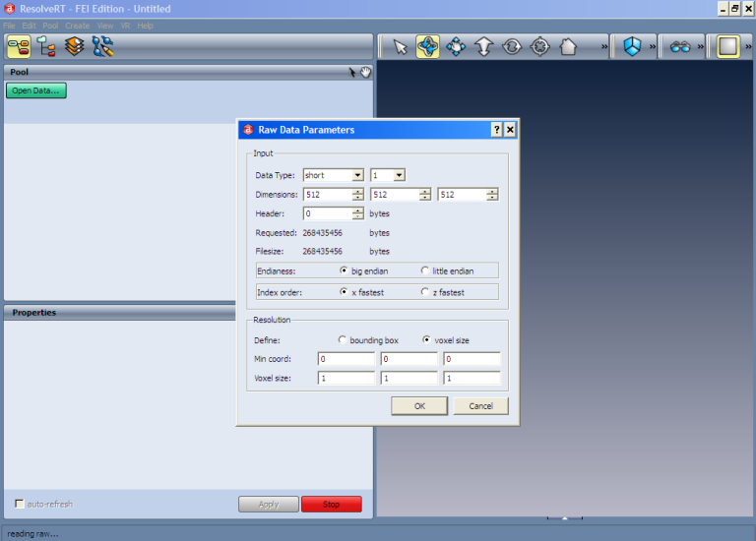Viewport: 756px width, 541px height.
Task: Click the seek target icon
Action: 539,46
